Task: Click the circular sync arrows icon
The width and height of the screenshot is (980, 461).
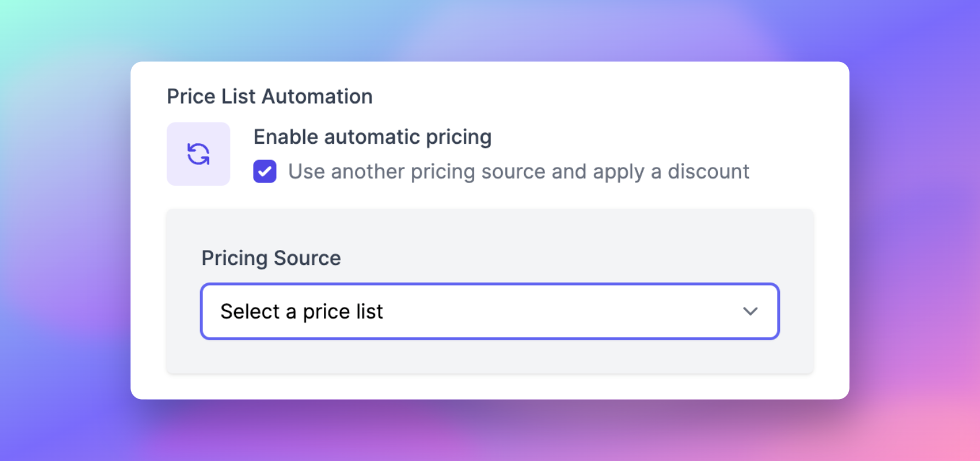Action: (x=198, y=154)
